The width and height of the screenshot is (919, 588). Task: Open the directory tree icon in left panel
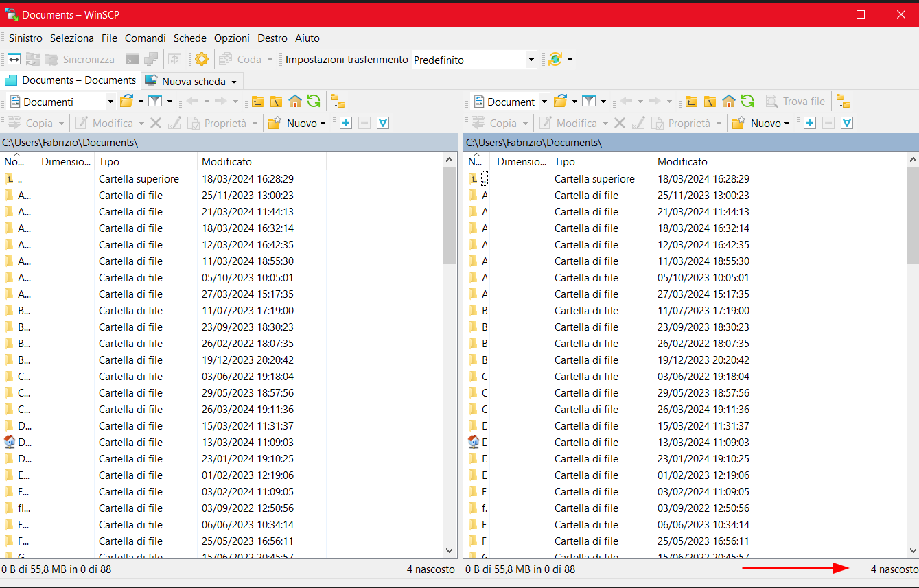pos(337,101)
